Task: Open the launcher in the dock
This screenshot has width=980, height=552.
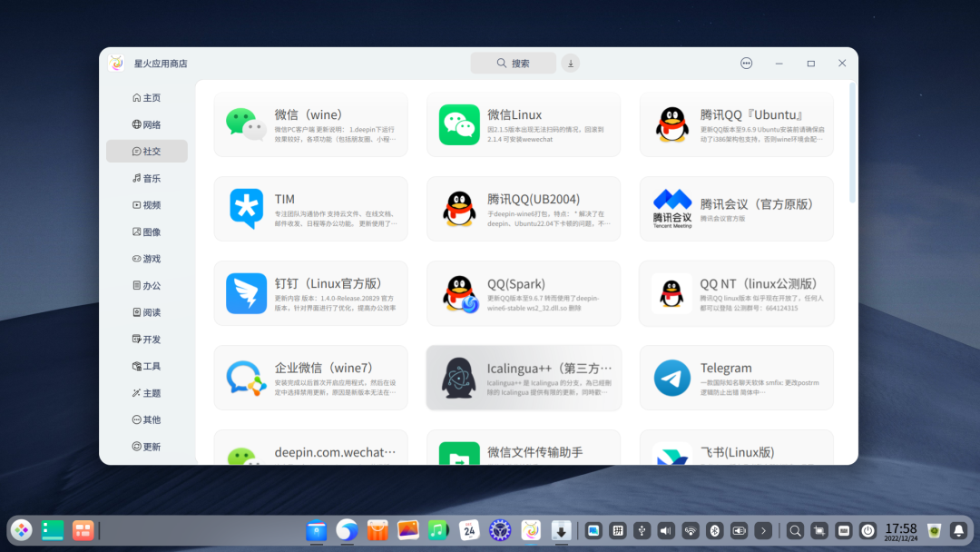Action: [x=21, y=530]
